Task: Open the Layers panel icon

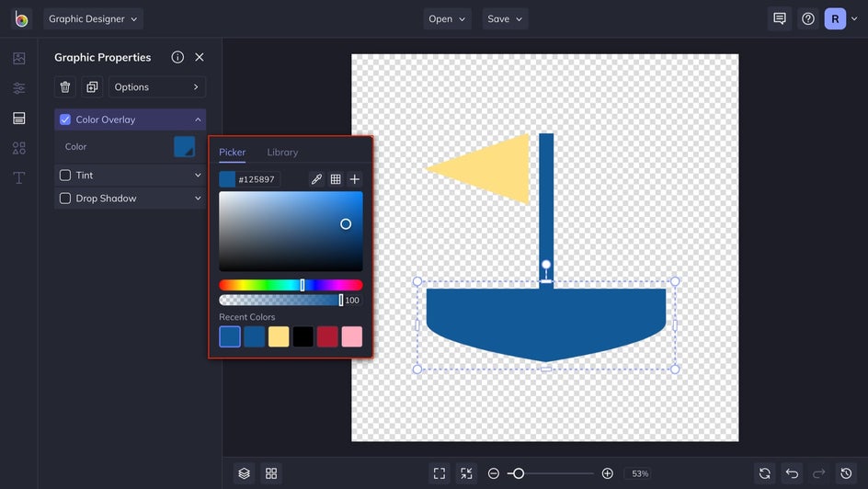Action: point(245,473)
